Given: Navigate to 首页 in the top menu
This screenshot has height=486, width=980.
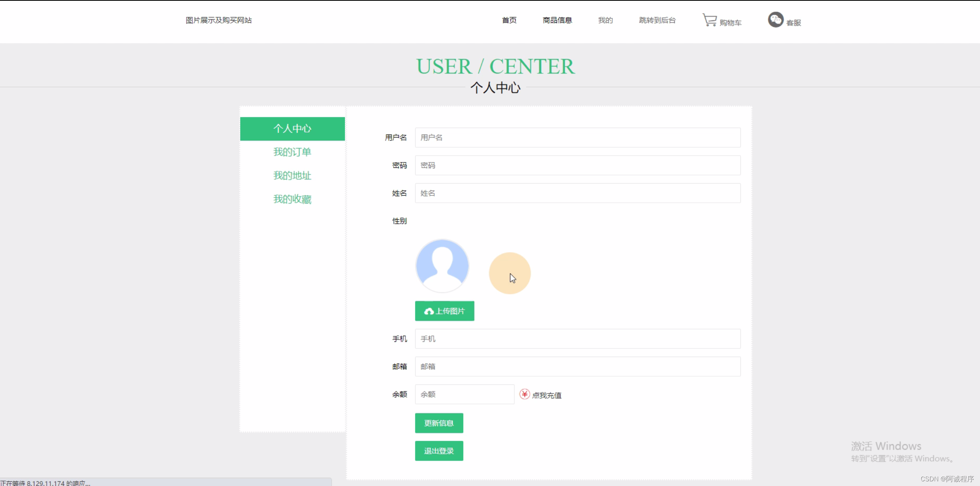Looking at the screenshot, I should (509, 20).
